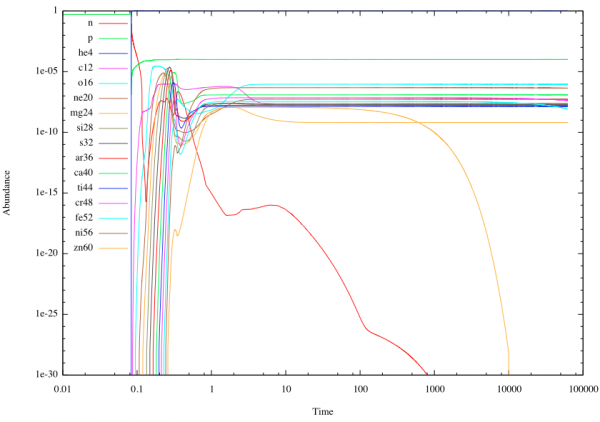Image resolution: width=600 pixels, height=422 pixels.
Task: Click the orange line sample beside 'zn60'
Action: point(113,248)
